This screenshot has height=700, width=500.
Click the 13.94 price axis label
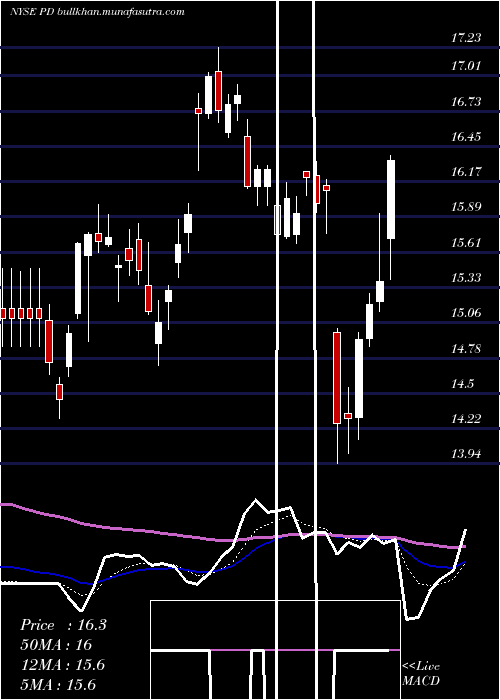tap(466, 454)
